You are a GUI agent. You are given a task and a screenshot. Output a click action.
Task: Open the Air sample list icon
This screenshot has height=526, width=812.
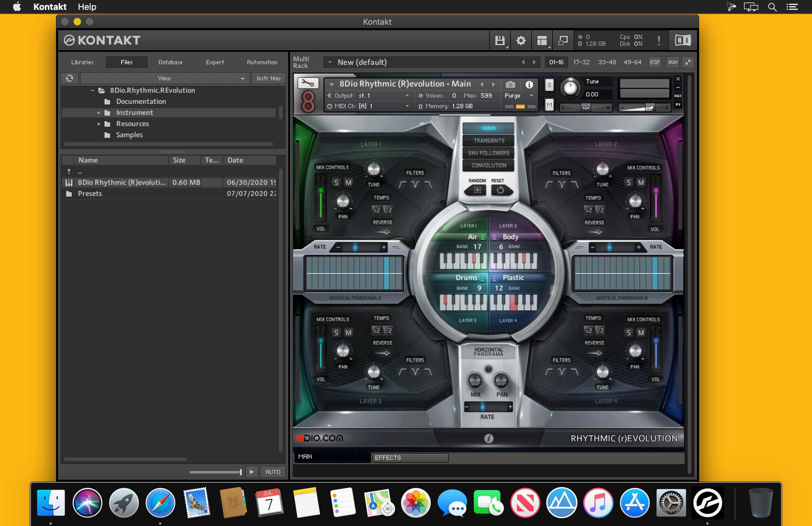(x=483, y=237)
